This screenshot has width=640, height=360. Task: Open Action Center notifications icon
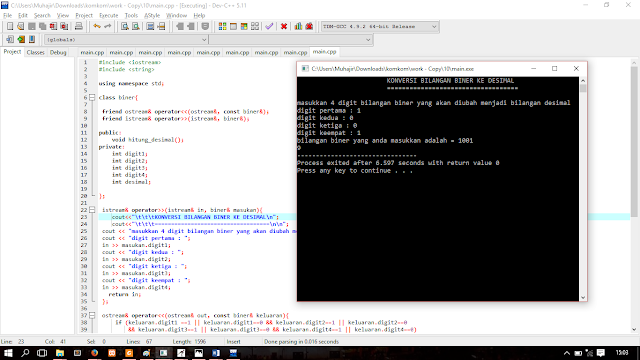point(600,353)
